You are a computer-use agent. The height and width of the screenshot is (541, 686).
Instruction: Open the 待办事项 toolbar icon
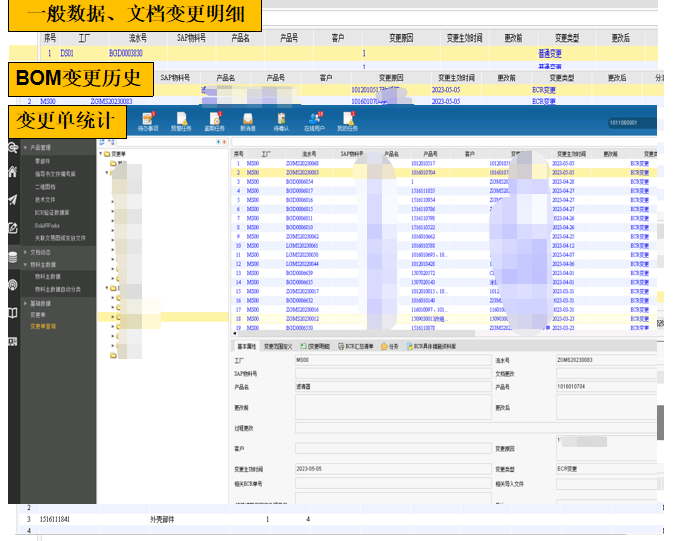pyautogui.click(x=149, y=121)
